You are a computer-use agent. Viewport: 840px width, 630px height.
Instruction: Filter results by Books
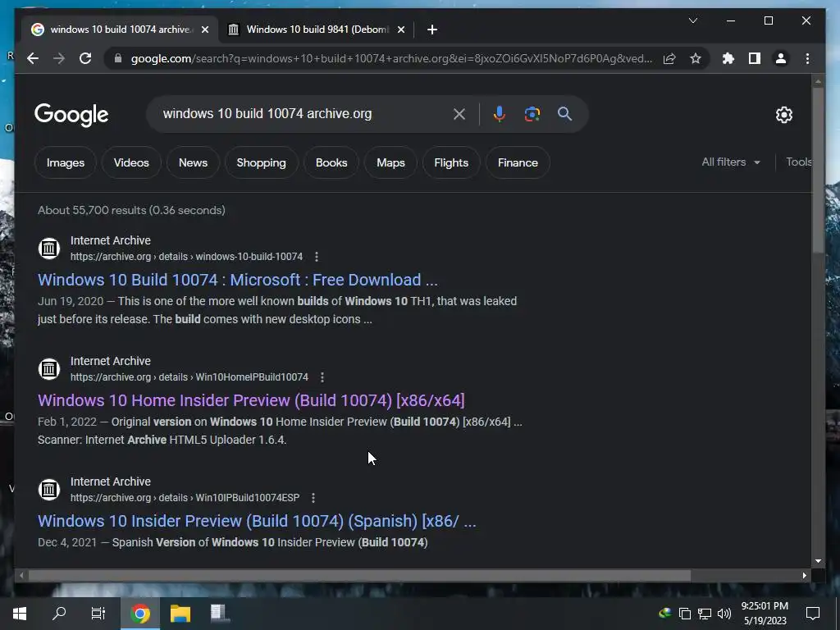331,162
